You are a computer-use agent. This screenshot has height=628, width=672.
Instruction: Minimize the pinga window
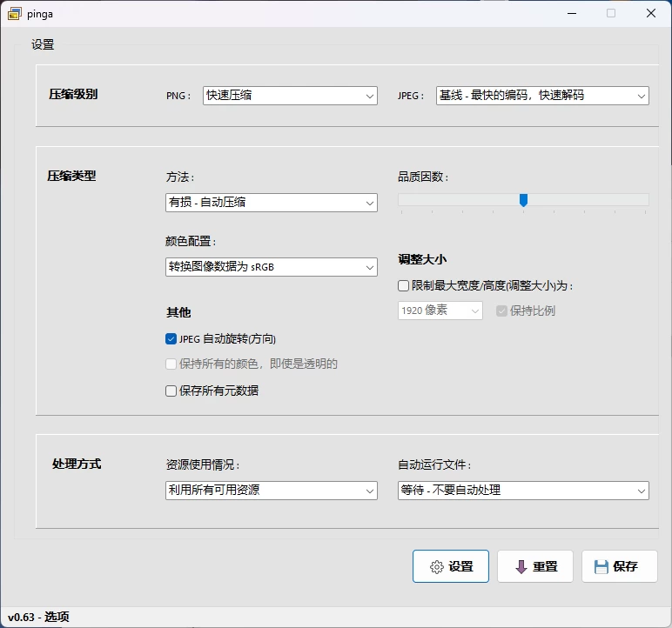(572, 14)
